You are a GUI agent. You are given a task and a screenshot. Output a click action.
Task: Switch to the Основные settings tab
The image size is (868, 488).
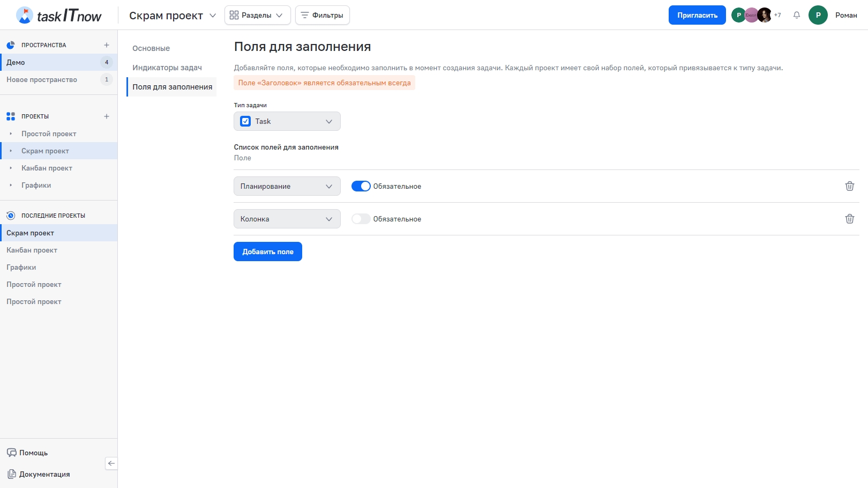coord(151,48)
